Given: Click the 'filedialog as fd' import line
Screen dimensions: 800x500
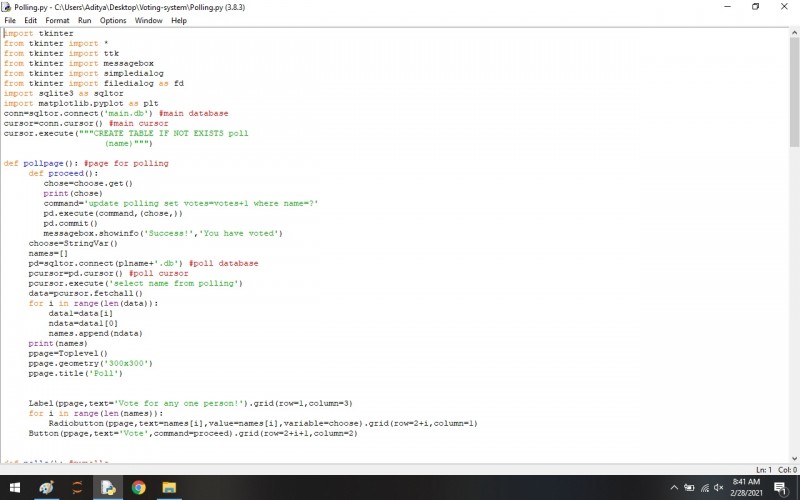Looking at the screenshot, I should (x=94, y=83).
